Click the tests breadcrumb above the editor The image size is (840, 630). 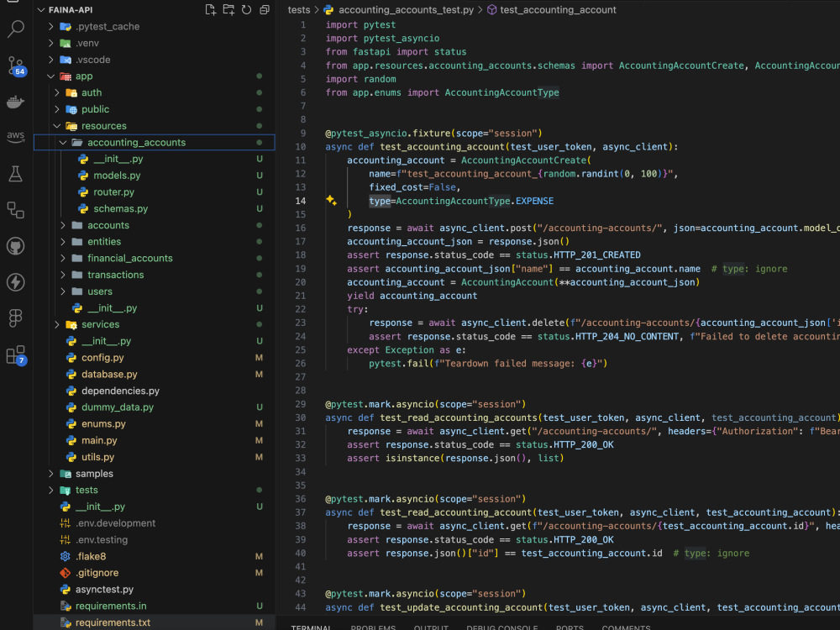click(x=298, y=9)
